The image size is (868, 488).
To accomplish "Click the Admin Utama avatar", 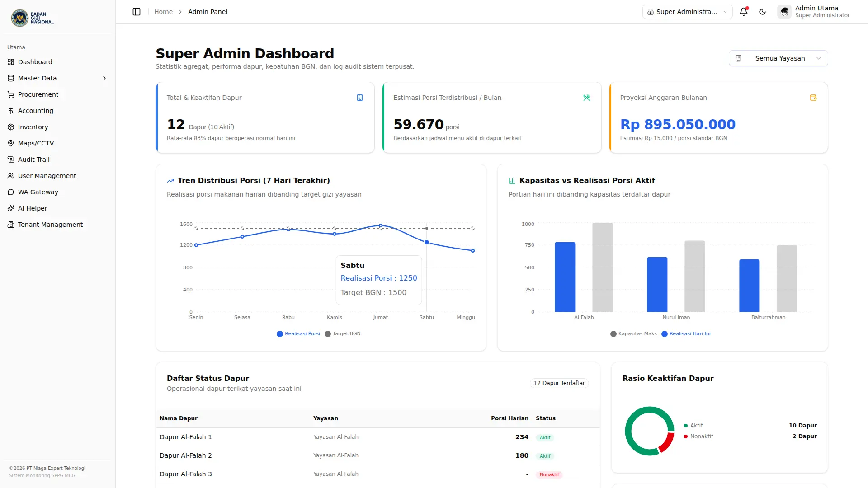I will coord(784,12).
